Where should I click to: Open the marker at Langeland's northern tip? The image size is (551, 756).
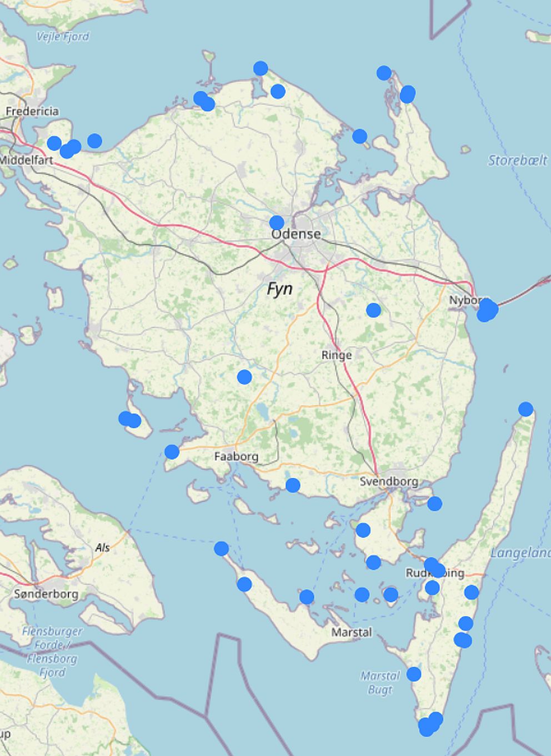[525, 410]
